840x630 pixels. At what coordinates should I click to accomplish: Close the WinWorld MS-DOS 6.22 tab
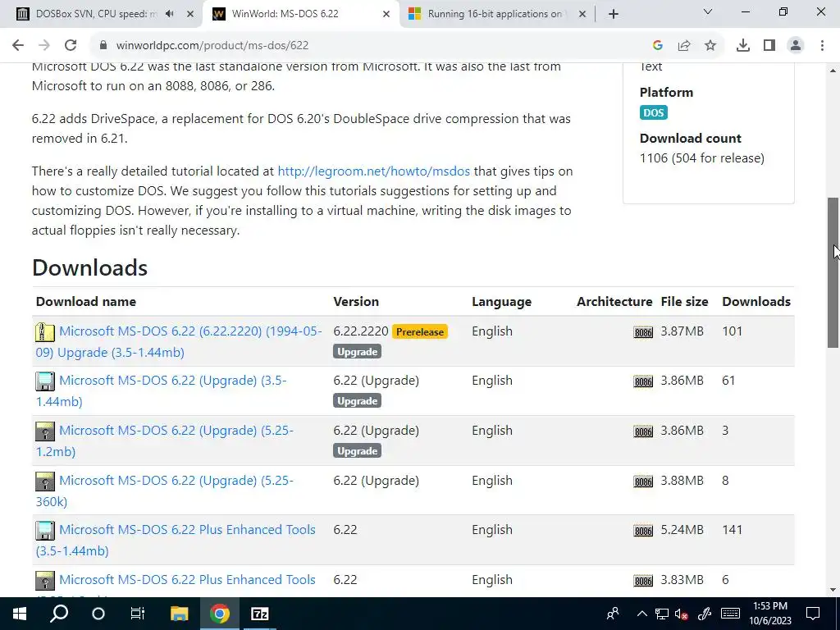click(386, 14)
